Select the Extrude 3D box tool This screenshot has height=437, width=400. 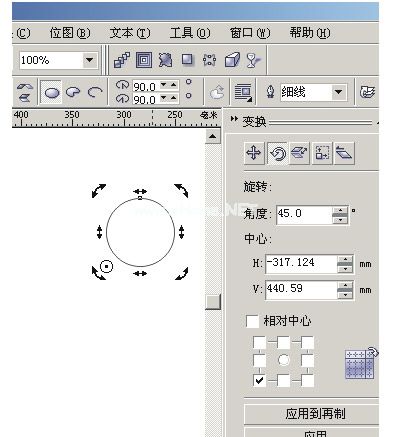pyautogui.click(x=232, y=60)
